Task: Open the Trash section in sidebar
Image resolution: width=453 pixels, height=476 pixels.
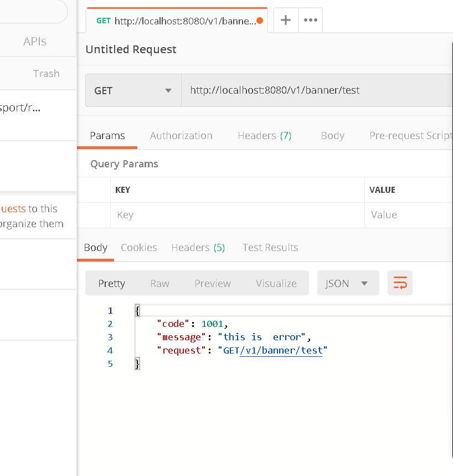Action: click(46, 74)
